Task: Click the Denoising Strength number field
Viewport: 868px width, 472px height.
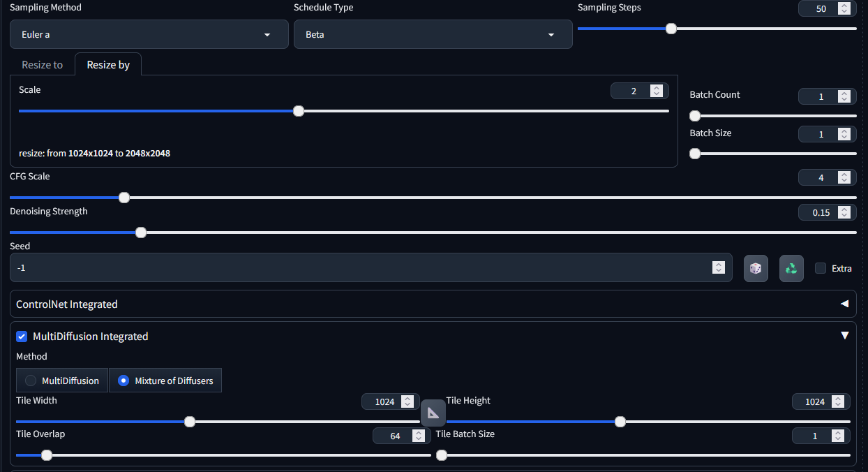Action: click(827, 212)
